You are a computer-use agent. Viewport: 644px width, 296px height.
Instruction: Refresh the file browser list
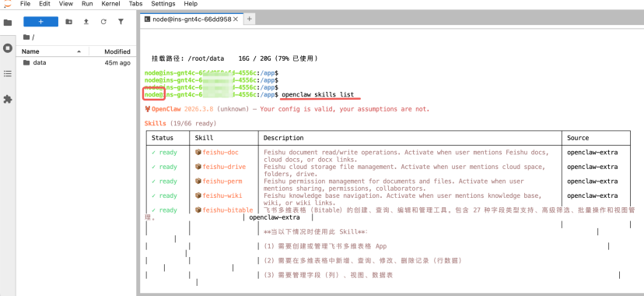[x=103, y=21]
